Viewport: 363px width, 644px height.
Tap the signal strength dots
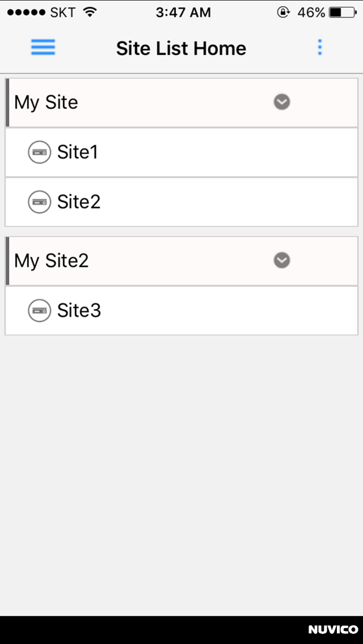pos(27,12)
